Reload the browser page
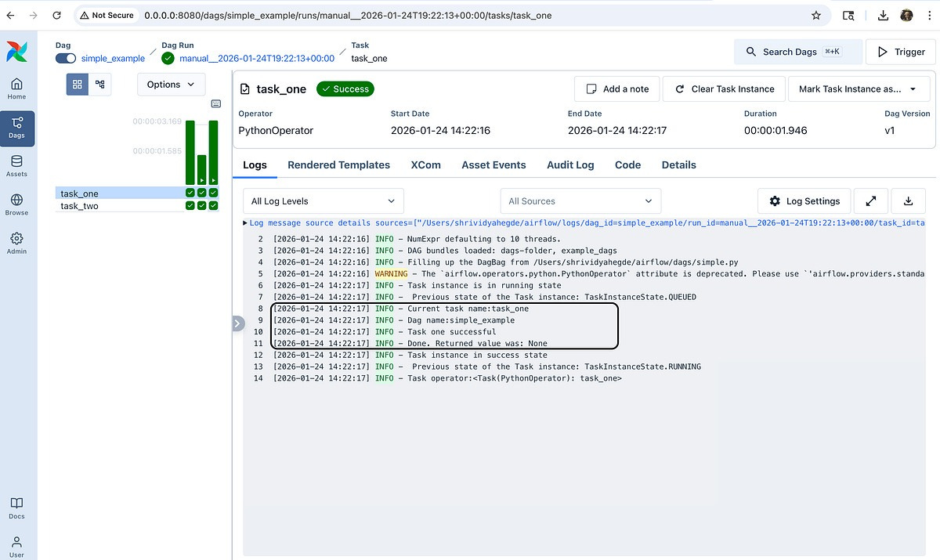The image size is (940, 560). [57, 15]
